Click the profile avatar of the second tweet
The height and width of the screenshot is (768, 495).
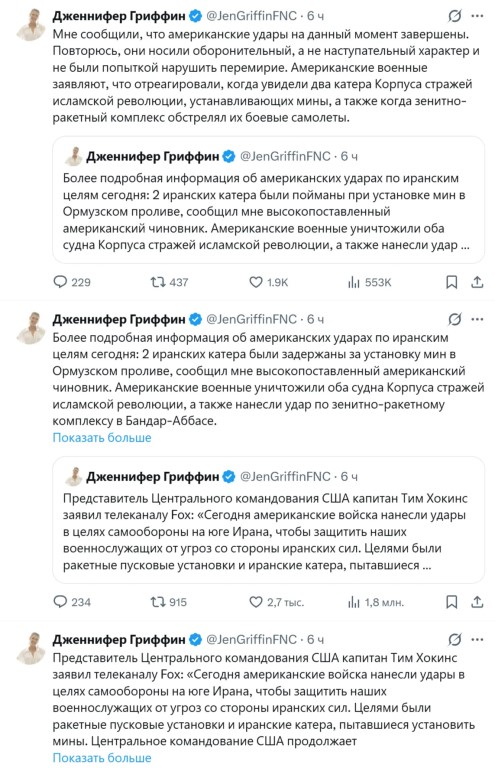(31, 328)
